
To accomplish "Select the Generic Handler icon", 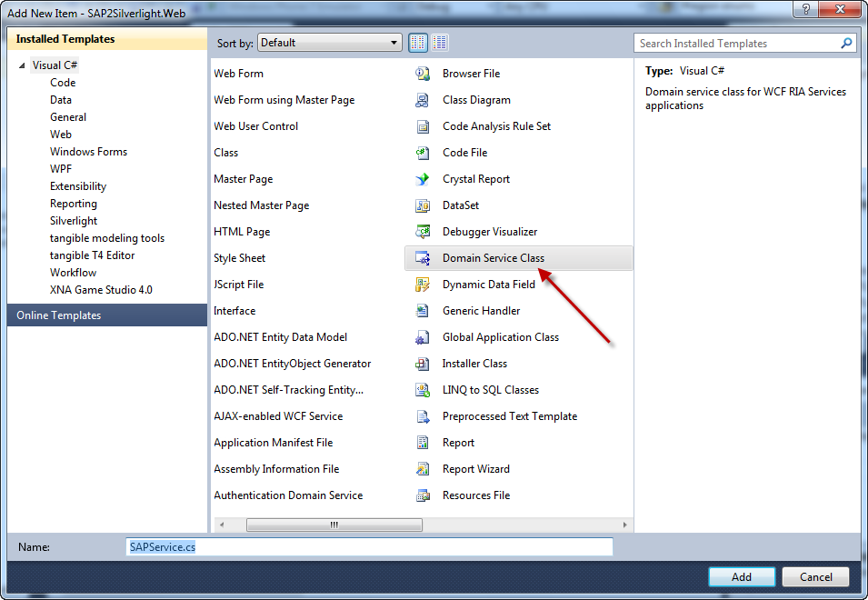I will coord(423,311).
